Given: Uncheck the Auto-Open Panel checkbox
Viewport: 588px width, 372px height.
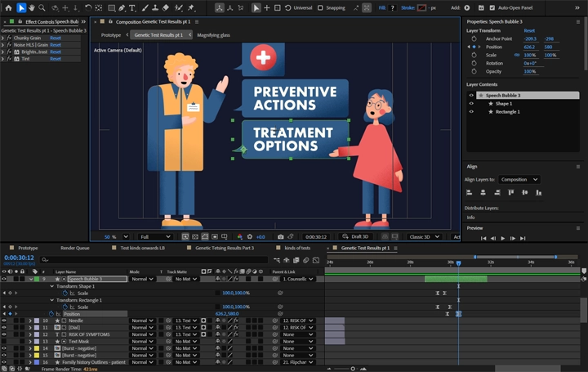Looking at the screenshot, I should tap(492, 8).
